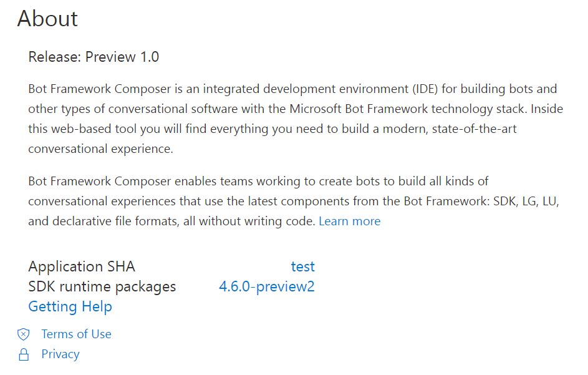This screenshot has width=588, height=375.
Task: Click the test Application SHA link
Action: [x=303, y=266]
